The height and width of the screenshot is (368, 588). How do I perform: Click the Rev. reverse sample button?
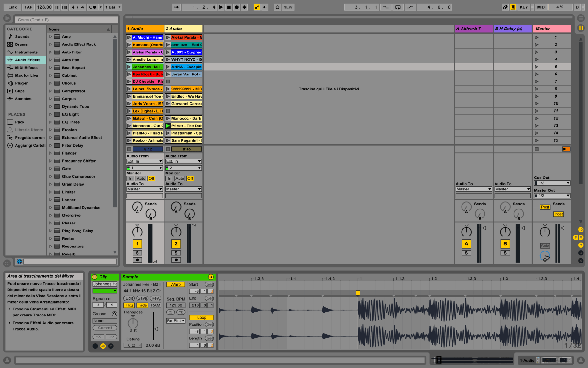click(156, 298)
